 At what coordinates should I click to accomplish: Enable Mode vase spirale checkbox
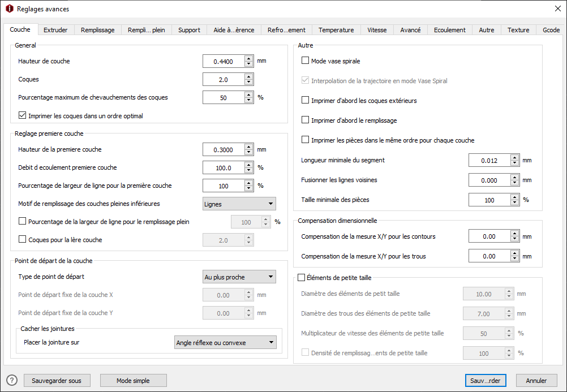[306, 61]
